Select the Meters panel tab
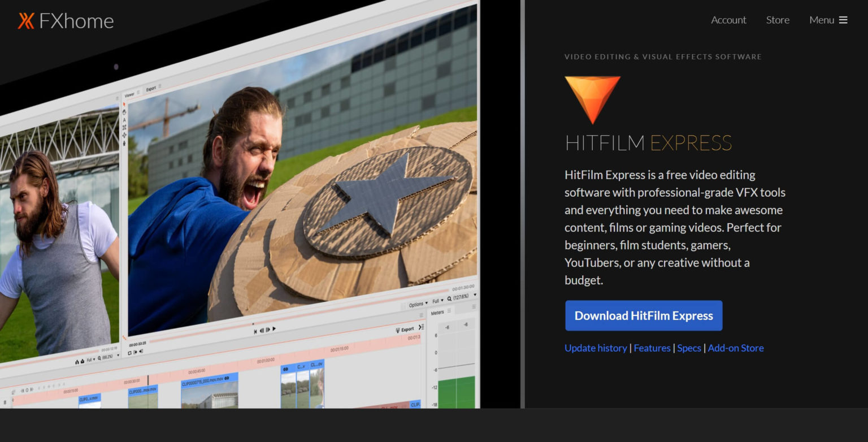This screenshot has height=442, width=868. (437, 313)
